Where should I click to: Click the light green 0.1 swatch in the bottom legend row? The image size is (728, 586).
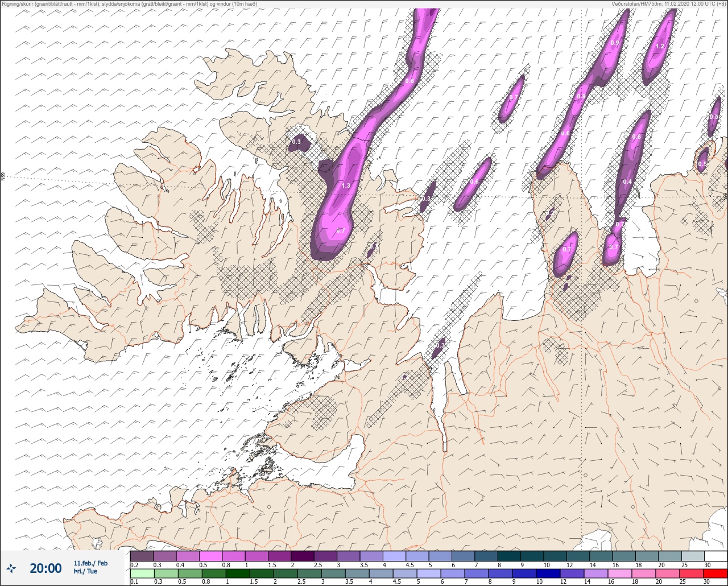click(x=142, y=573)
